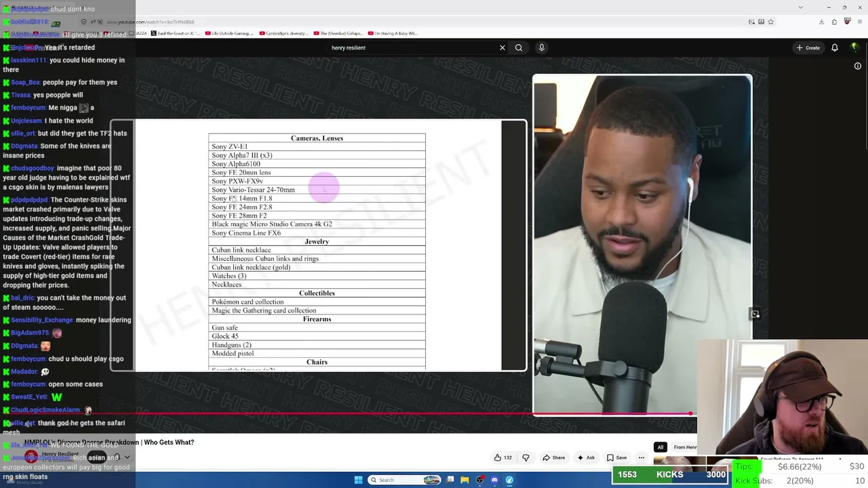Save the video to a playlist

point(616,457)
